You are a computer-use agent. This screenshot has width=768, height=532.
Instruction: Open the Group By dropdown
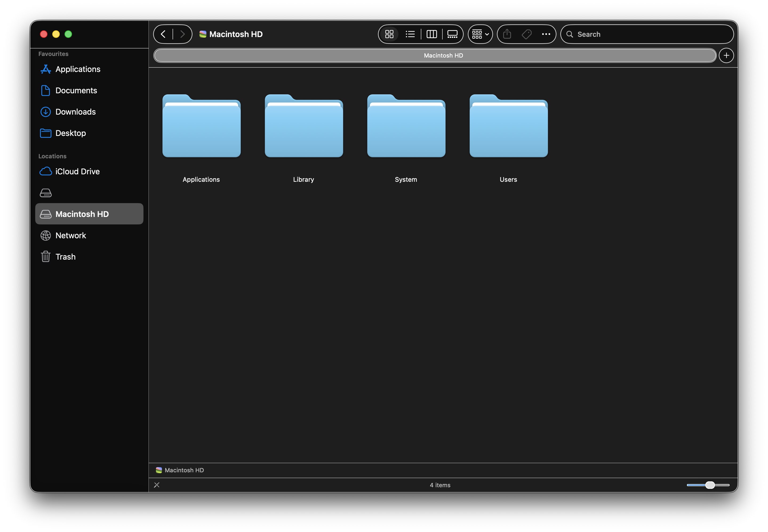[x=480, y=34]
